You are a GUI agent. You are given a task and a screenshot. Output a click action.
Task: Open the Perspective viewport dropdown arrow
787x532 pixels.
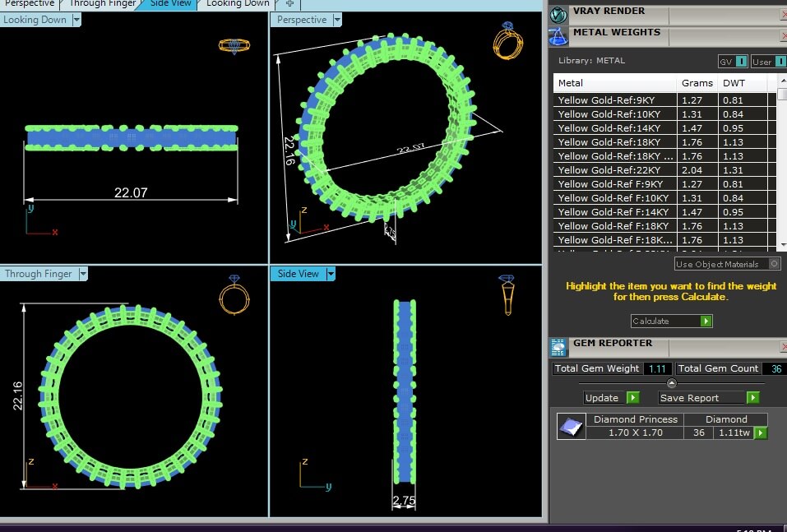point(334,20)
